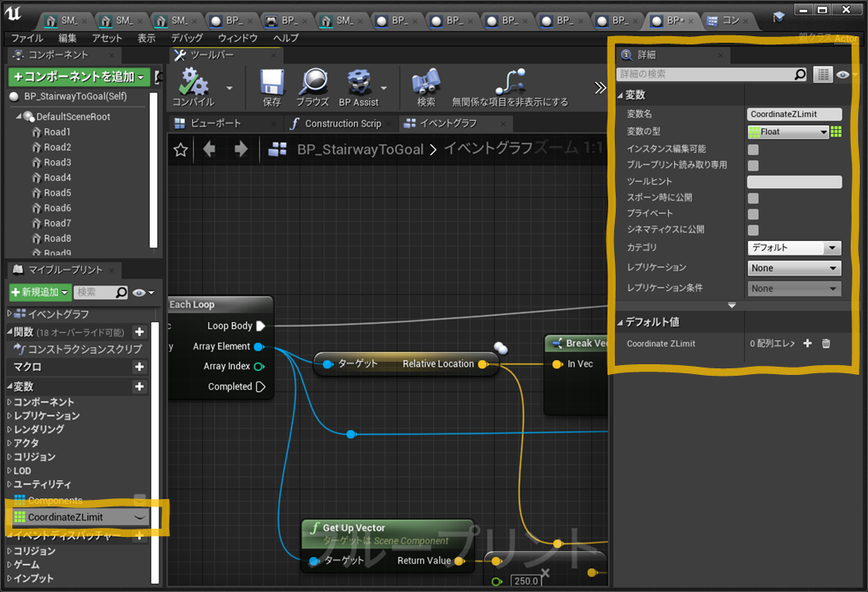Click the コンポーネントを追加 button

click(x=78, y=76)
